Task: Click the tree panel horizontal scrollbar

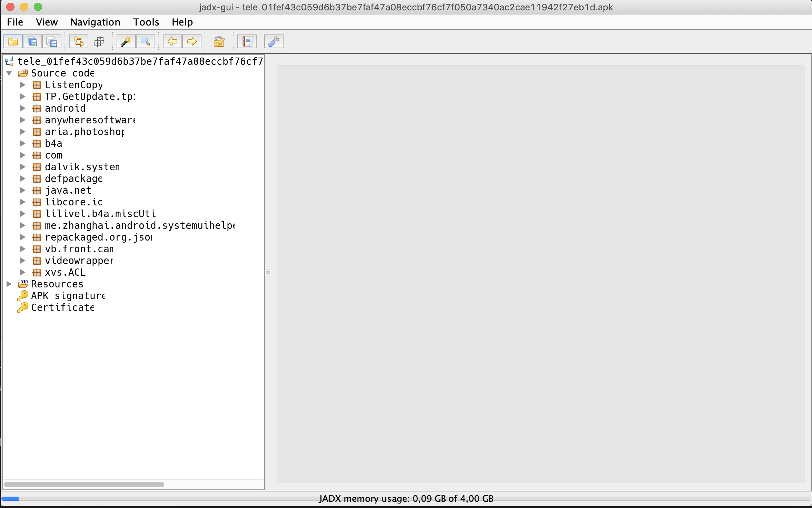Action: tap(84, 484)
